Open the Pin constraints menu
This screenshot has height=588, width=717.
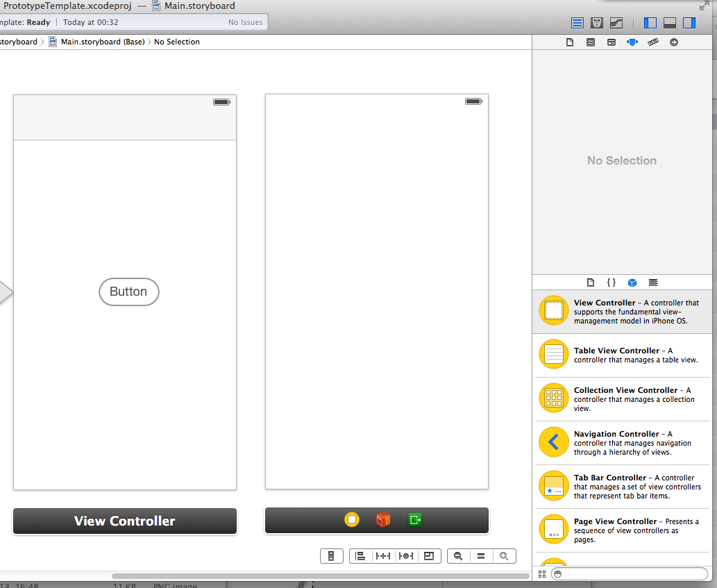click(382, 556)
